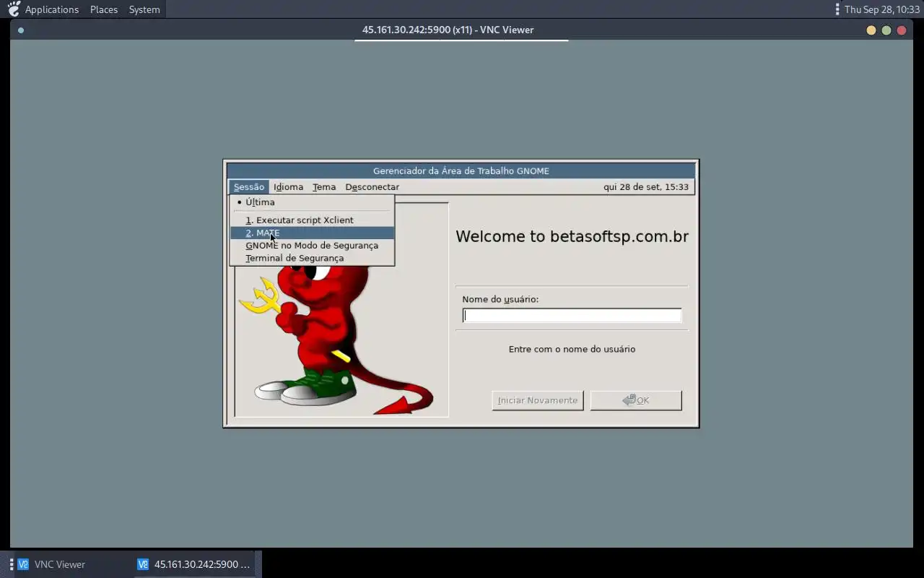The image size is (924, 578).
Task: Click the Entre com o nome do usuário text
Action: (572, 349)
